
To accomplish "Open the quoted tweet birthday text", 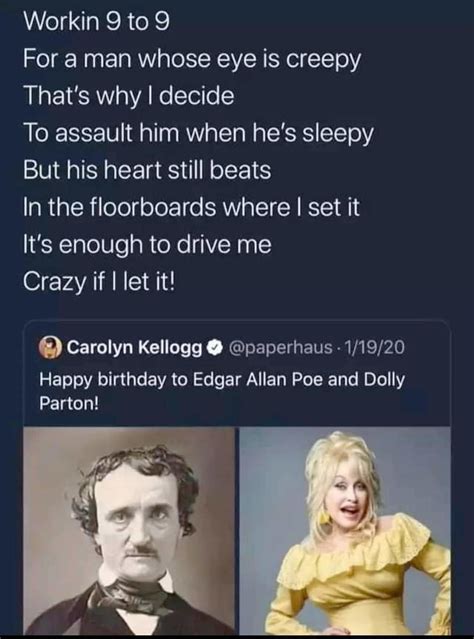I will tap(222, 391).
